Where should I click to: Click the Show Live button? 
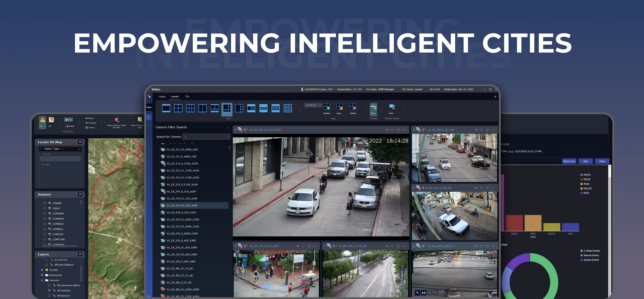coord(569,161)
